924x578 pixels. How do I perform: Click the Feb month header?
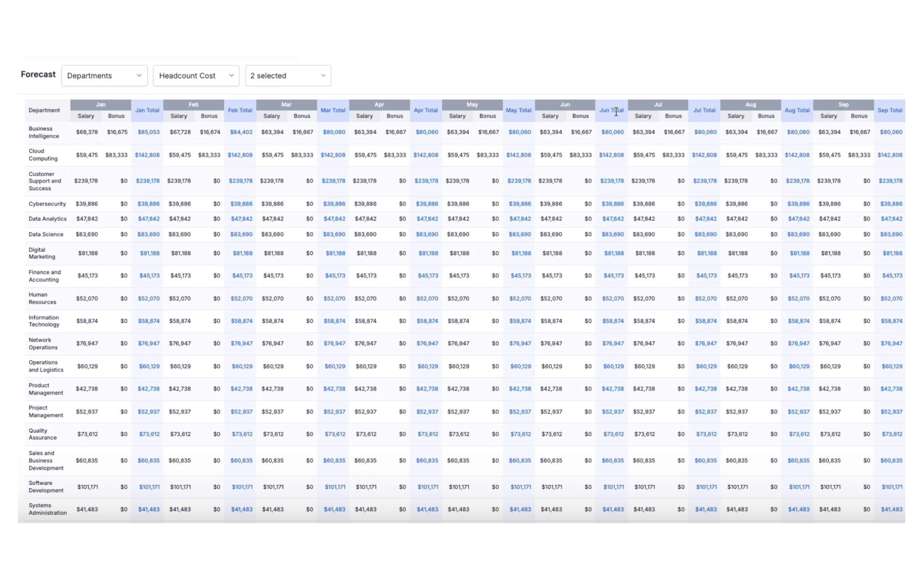coord(193,104)
